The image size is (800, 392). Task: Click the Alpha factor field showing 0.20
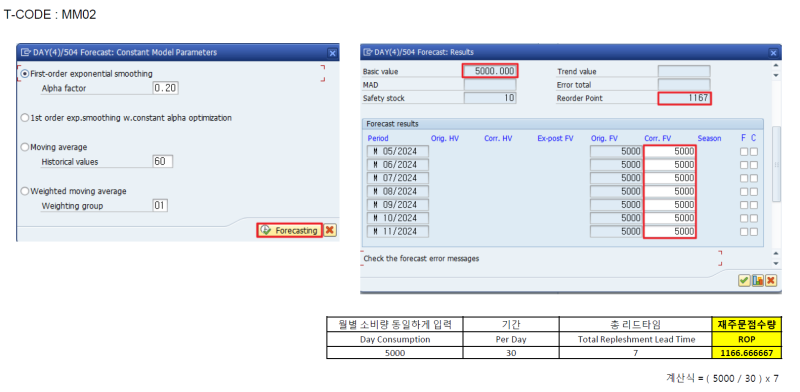(x=165, y=88)
